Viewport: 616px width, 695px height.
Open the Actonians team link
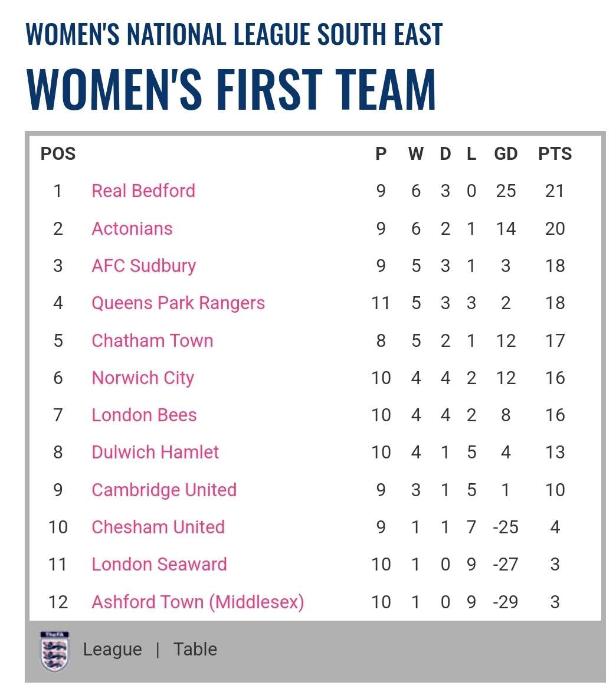132,228
